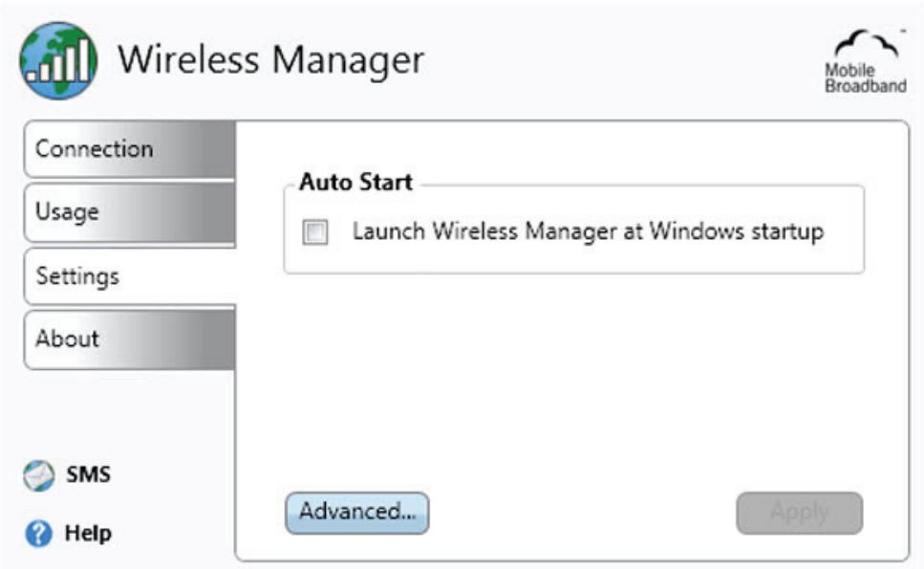Open the Connection tab

[130, 148]
